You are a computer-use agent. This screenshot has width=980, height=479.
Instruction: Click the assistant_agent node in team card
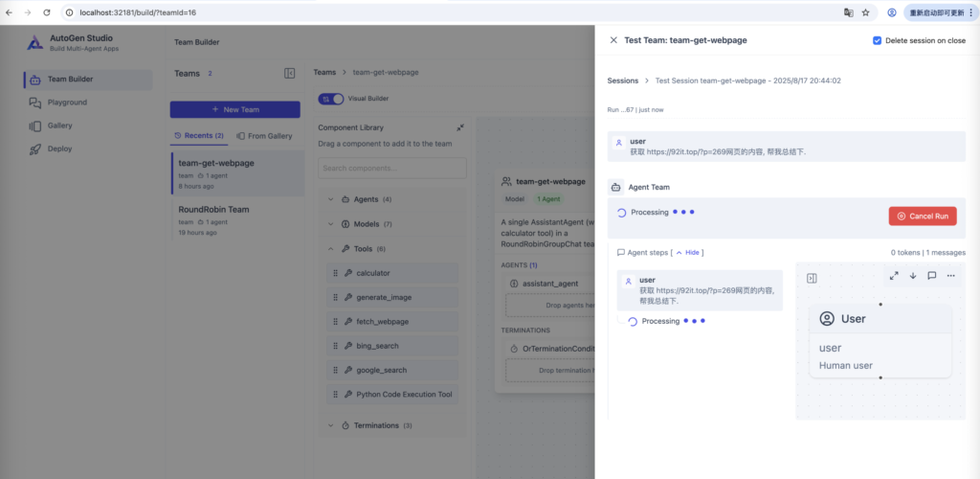(548, 284)
